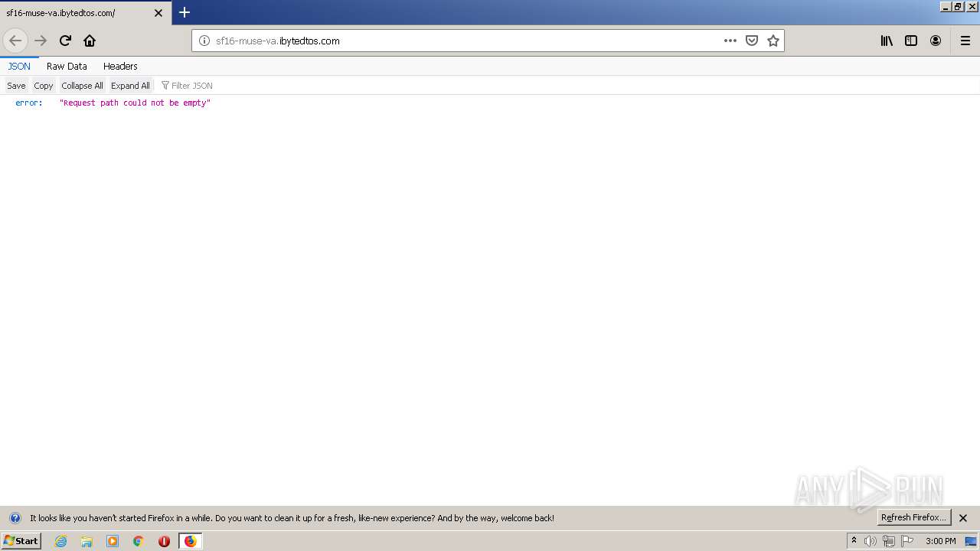This screenshot has width=980, height=551.
Task: Save the JSON response
Action: coord(16,86)
